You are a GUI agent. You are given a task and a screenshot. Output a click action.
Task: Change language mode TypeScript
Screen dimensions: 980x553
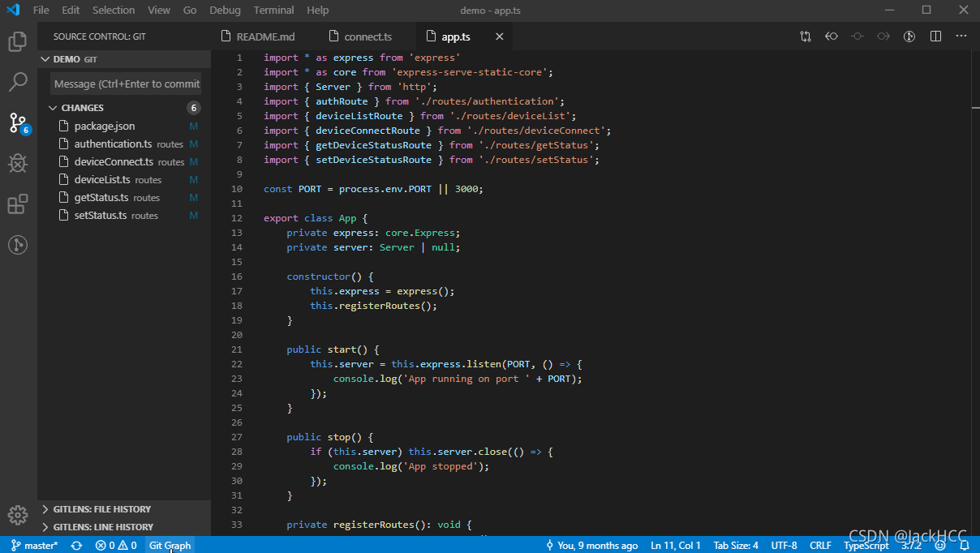866,546
